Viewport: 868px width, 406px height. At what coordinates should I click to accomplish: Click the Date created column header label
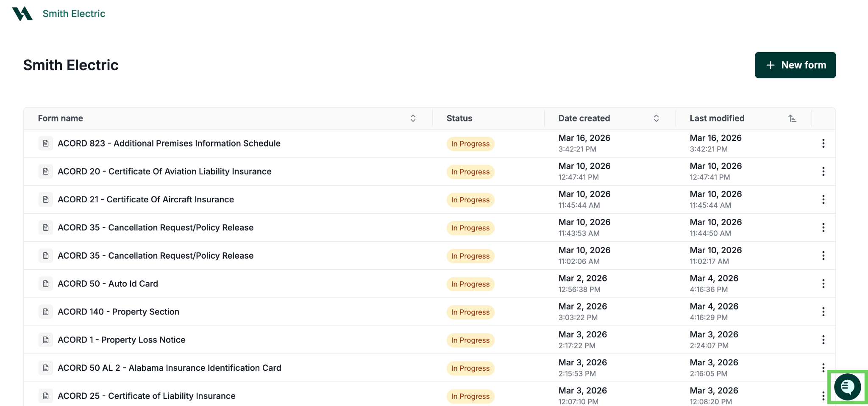[x=584, y=119]
